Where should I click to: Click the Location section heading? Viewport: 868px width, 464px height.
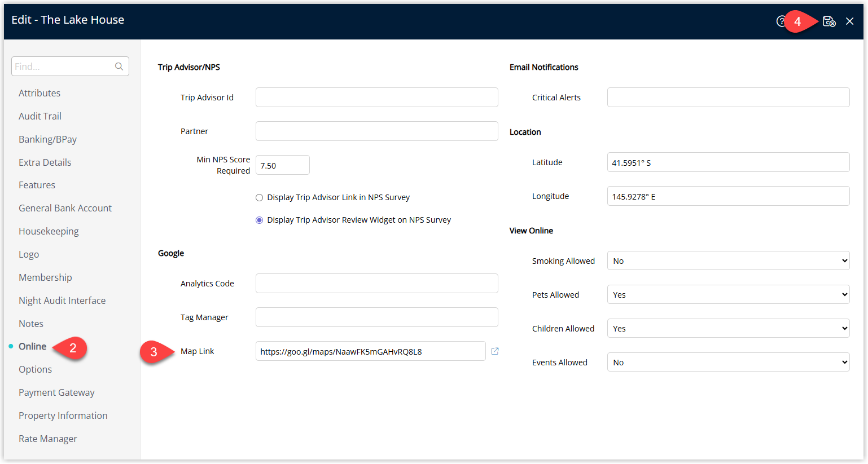click(525, 132)
